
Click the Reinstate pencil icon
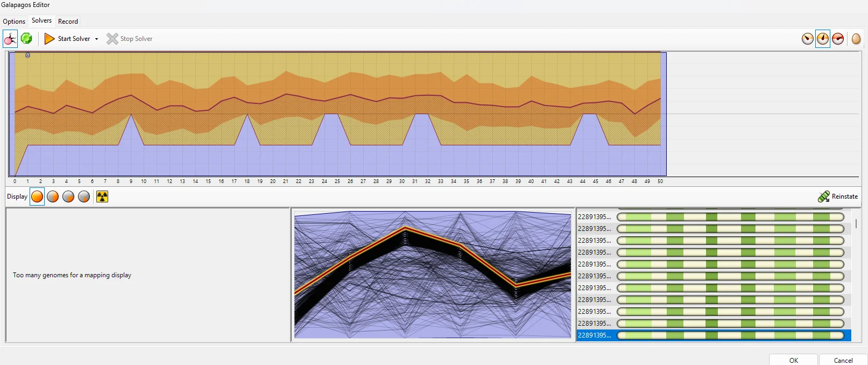[823, 196]
